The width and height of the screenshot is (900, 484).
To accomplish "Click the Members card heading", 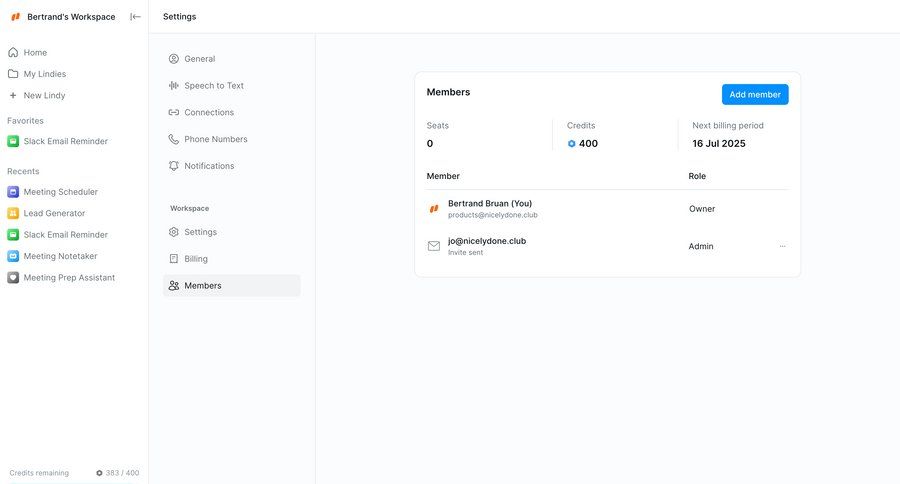I will (x=448, y=92).
